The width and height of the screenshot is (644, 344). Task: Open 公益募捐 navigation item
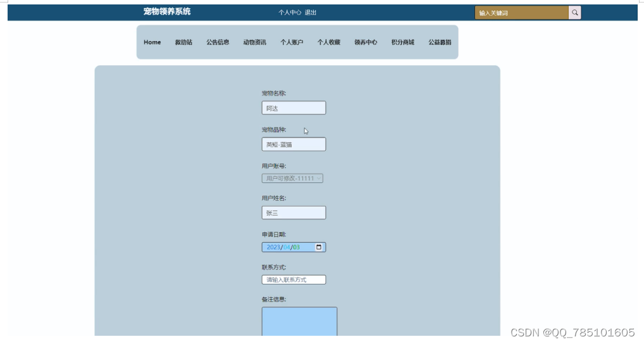click(440, 42)
